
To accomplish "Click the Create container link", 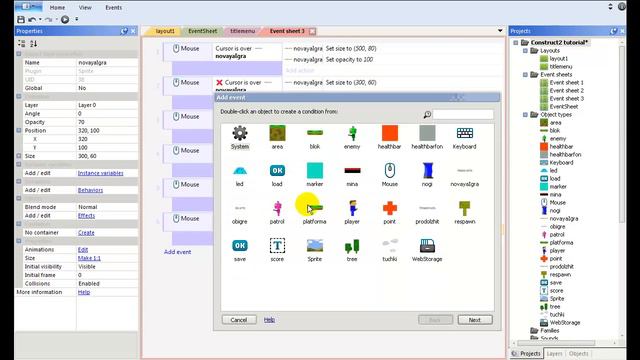I will pos(86,233).
